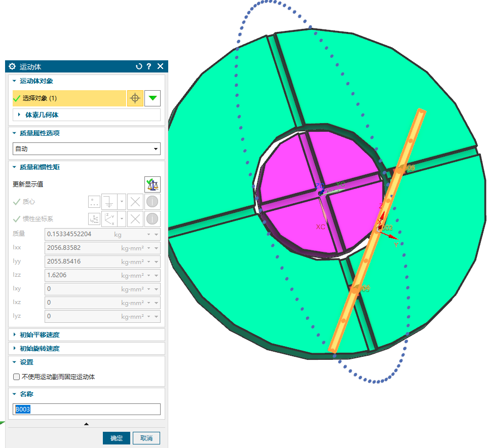Click the dialog settings gear icon
492x448 pixels.
coord(12,66)
